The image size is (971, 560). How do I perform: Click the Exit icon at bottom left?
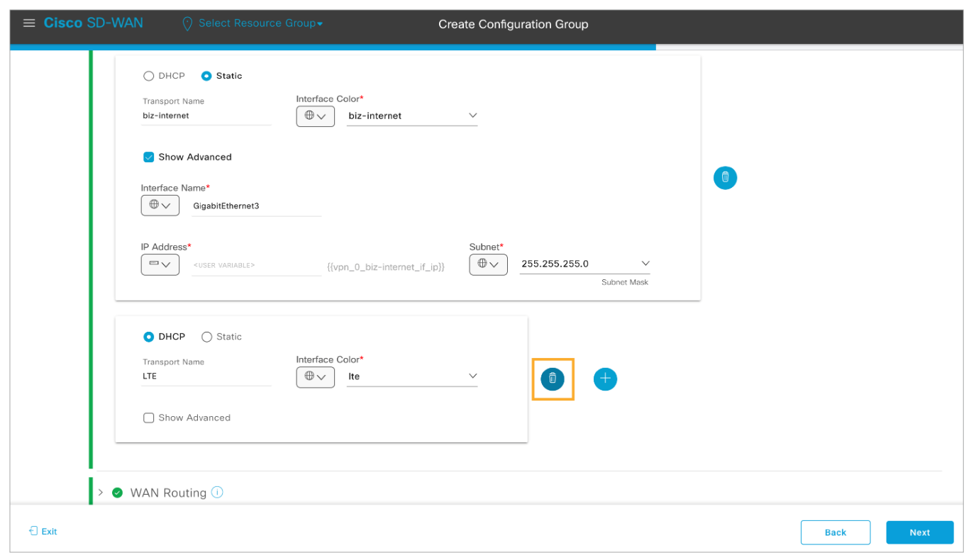[33, 531]
